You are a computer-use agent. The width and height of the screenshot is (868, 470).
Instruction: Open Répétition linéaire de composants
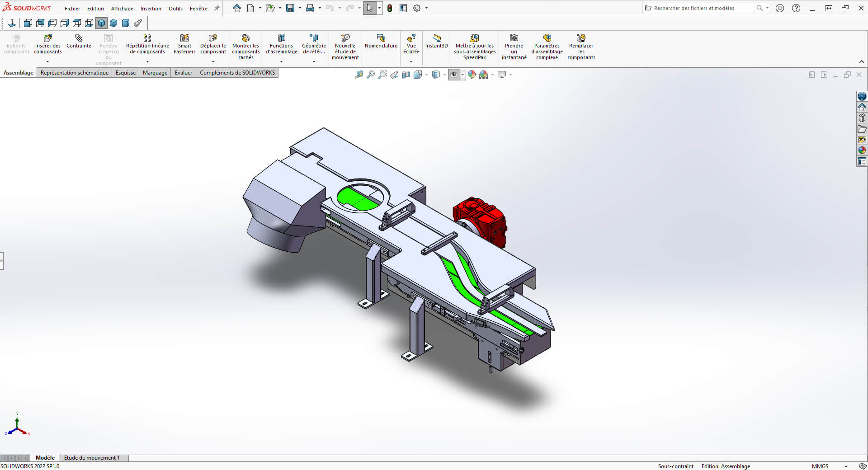tap(147, 44)
